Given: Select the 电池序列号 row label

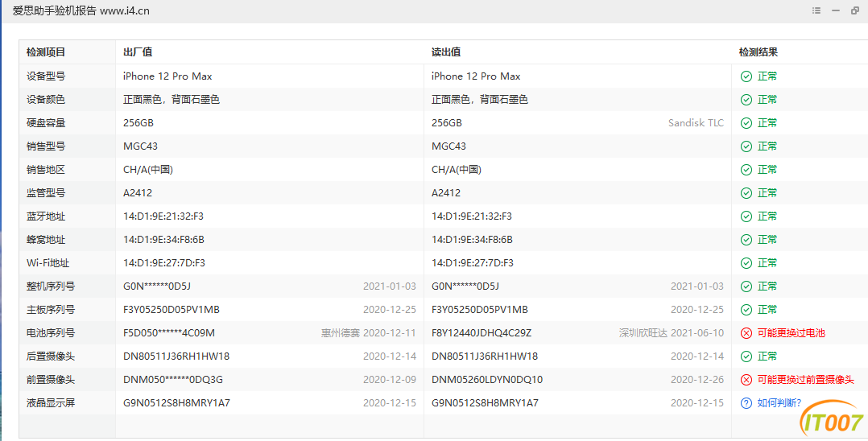Looking at the screenshot, I should click(x=51, y=333).
